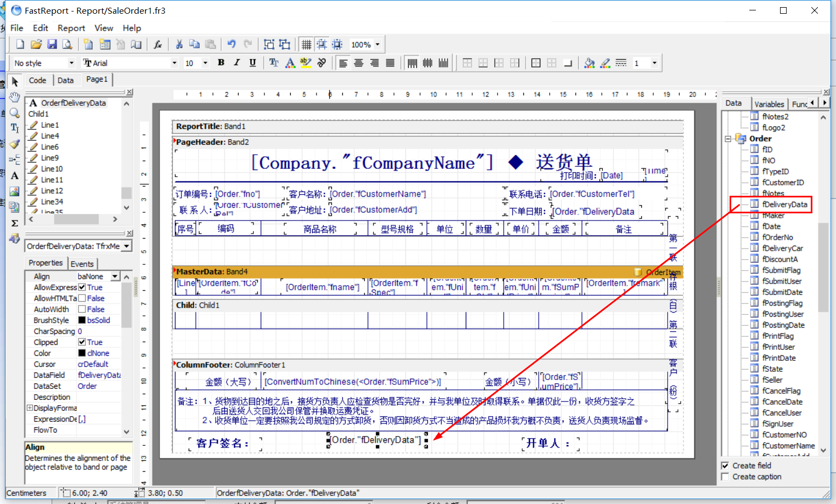
Task: Expand the DisplayFormat property
Action: [30, 408]
